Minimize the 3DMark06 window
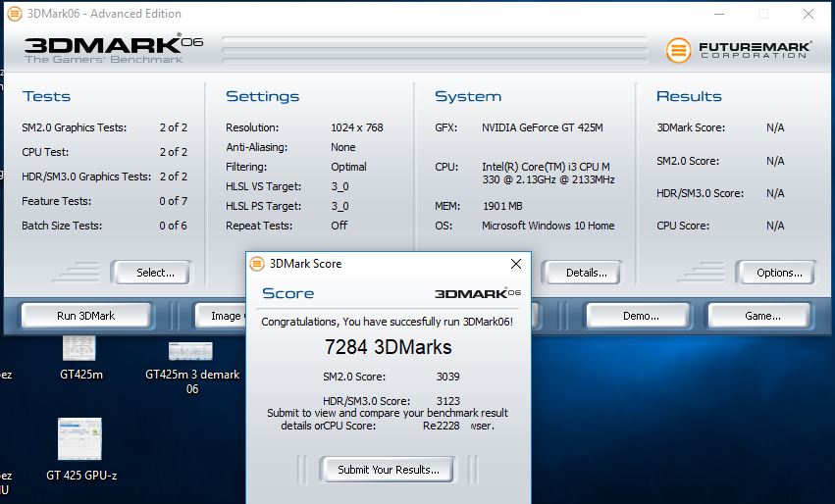Screen dimensions: 835x504 tap(719, 14)
